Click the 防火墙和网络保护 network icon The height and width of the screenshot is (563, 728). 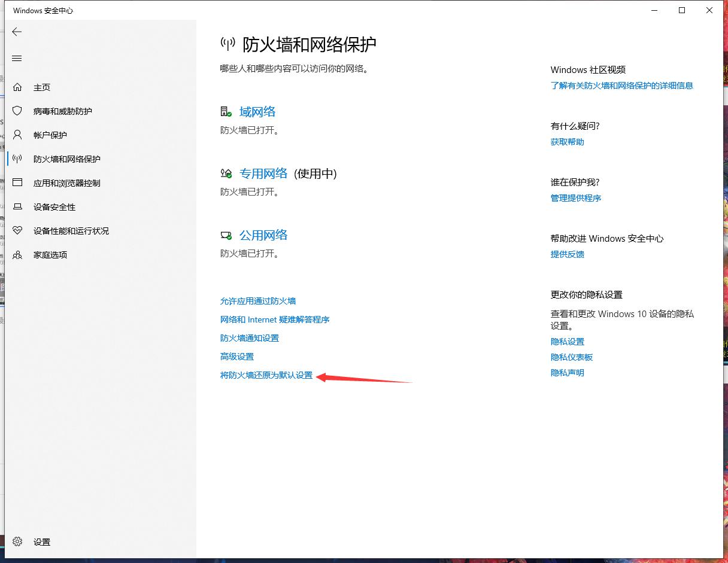pos(19,159)
